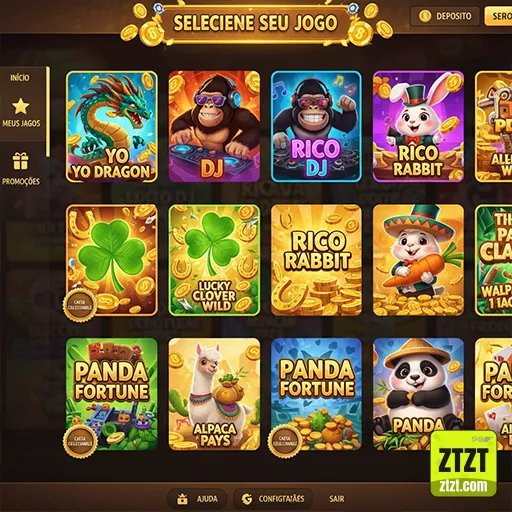Open the orange DJ gorilla game
Screen dimensions: 512x512
(x=214, y=127)
